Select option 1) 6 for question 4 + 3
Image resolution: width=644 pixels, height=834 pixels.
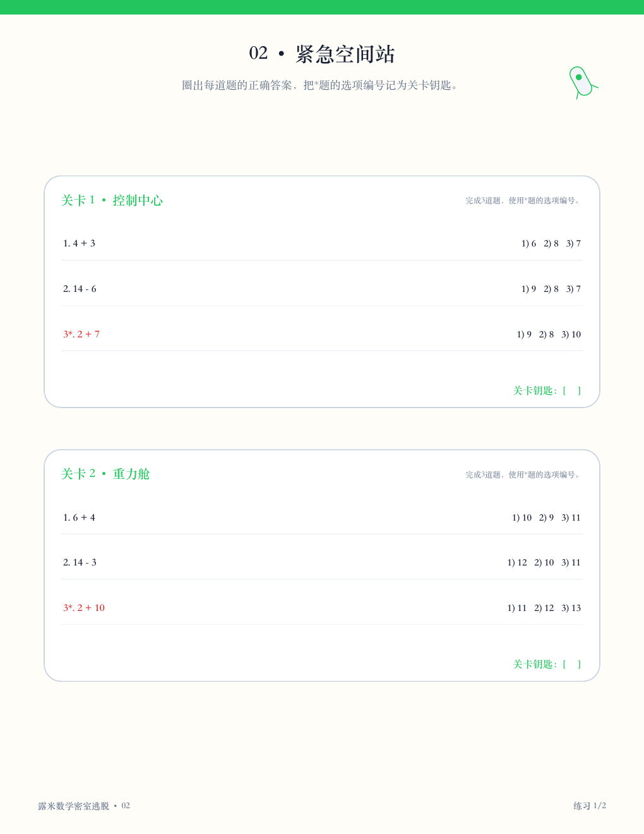(x=528, y=243)
